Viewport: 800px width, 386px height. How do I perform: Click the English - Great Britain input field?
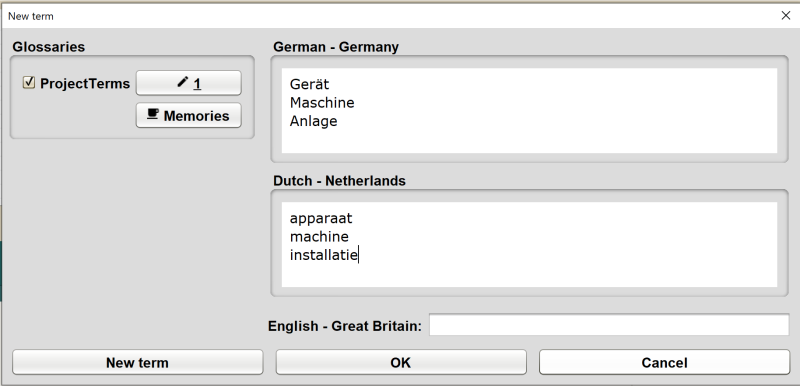point(609,325)
